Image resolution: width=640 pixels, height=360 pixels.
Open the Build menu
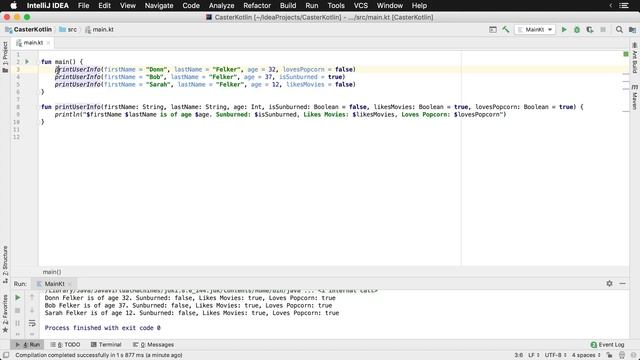288,6
